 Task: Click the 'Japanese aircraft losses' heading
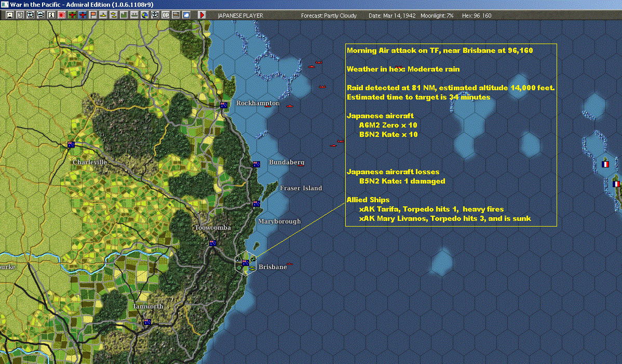point(393,172)
